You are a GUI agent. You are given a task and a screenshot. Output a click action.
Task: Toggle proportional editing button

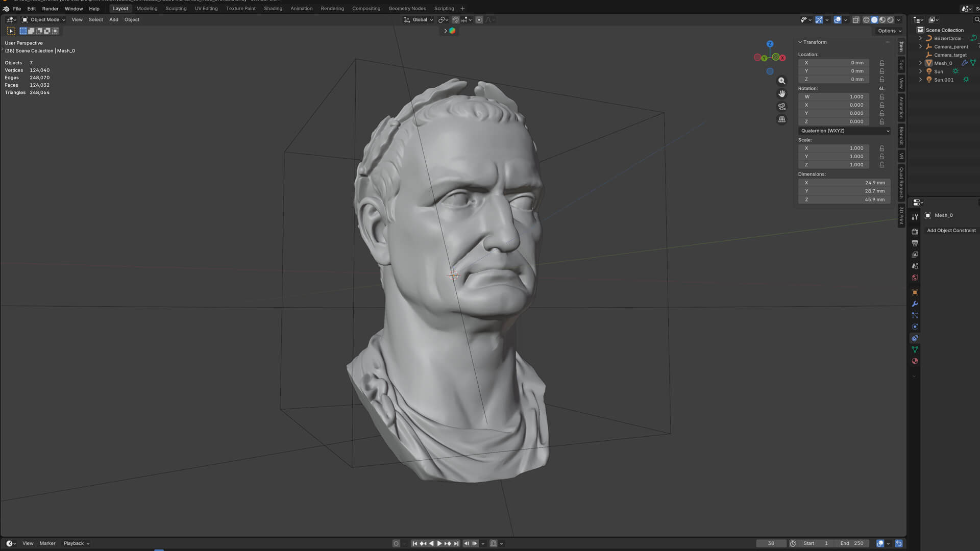click(x=479, y=20)
